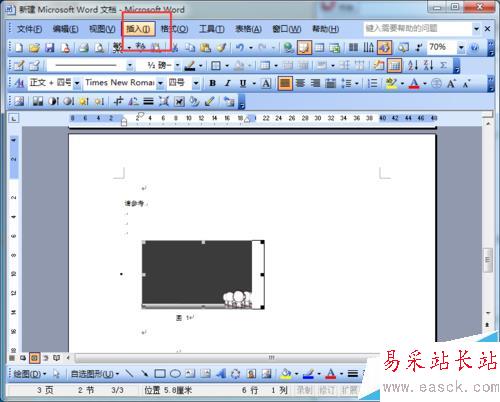
Task: Draw an oval shape
Action: 175,374
